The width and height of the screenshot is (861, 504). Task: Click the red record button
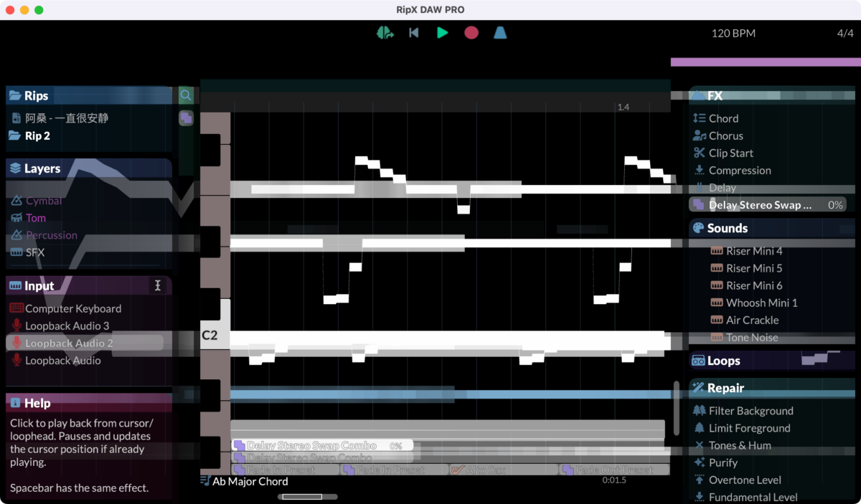pyautogui.click(x=471, y=32)
